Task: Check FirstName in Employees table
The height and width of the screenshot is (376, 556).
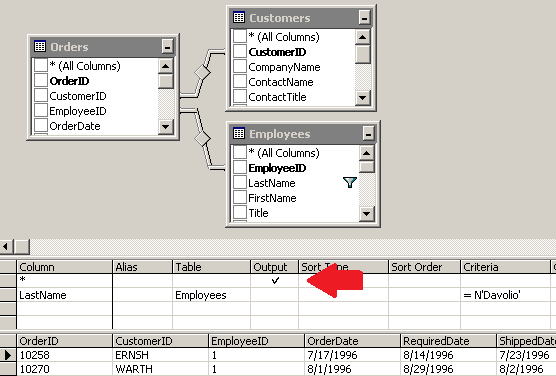Action: click(240, 198)
